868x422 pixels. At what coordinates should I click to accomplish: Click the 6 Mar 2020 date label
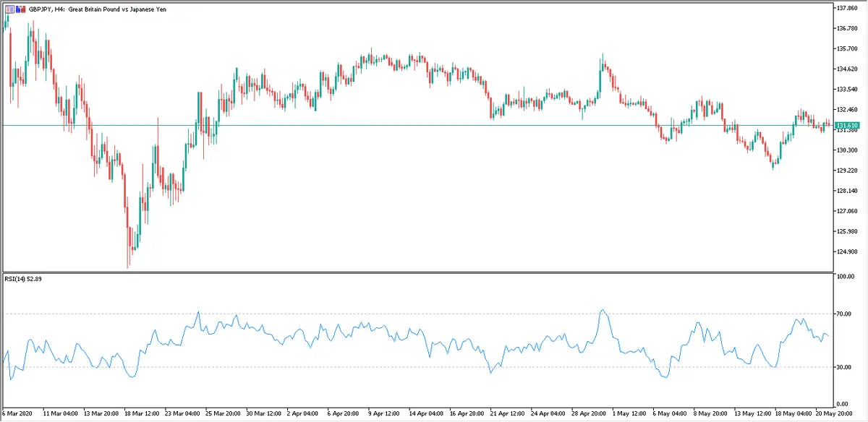17,414
